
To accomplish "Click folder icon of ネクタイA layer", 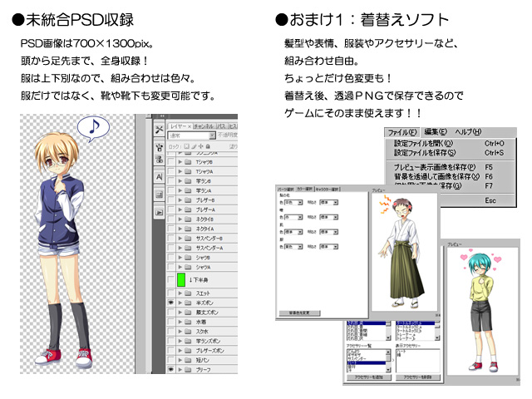I will tap(189, 229).
